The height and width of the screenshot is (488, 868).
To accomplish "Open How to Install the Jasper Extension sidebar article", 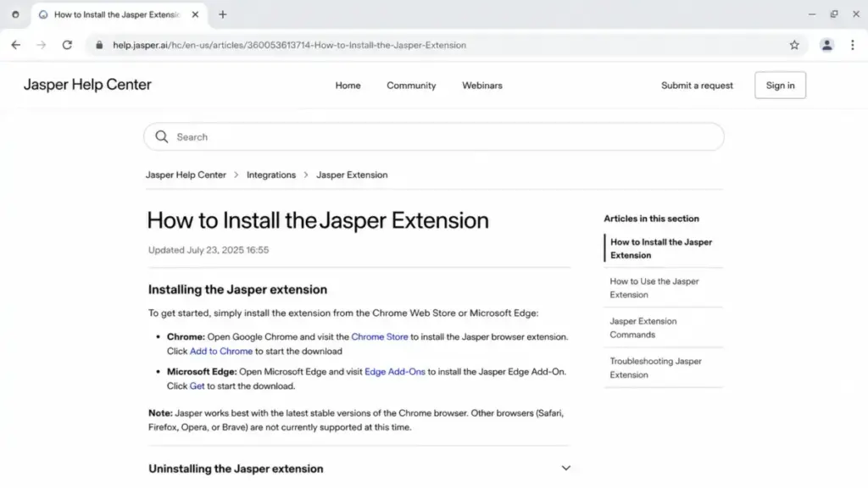I will click(x=661, y=248).
